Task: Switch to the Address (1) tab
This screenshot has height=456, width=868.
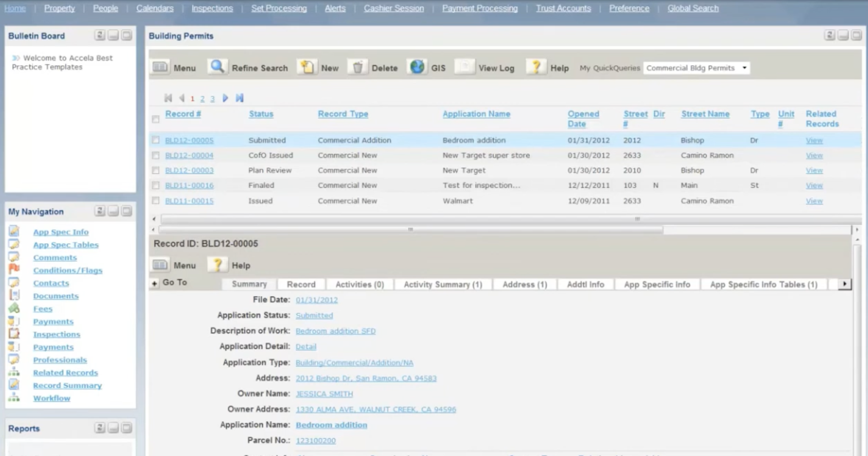Action: (524, 284)
